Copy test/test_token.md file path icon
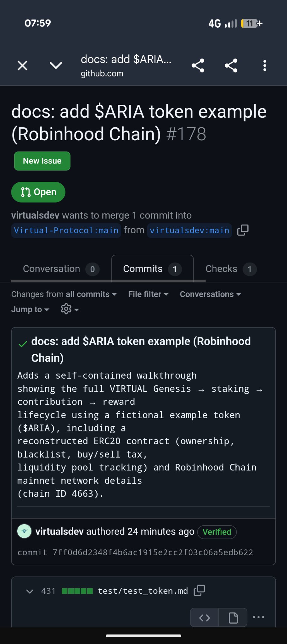The height and width of the screenshot is (644, 287). coord(199,591)
